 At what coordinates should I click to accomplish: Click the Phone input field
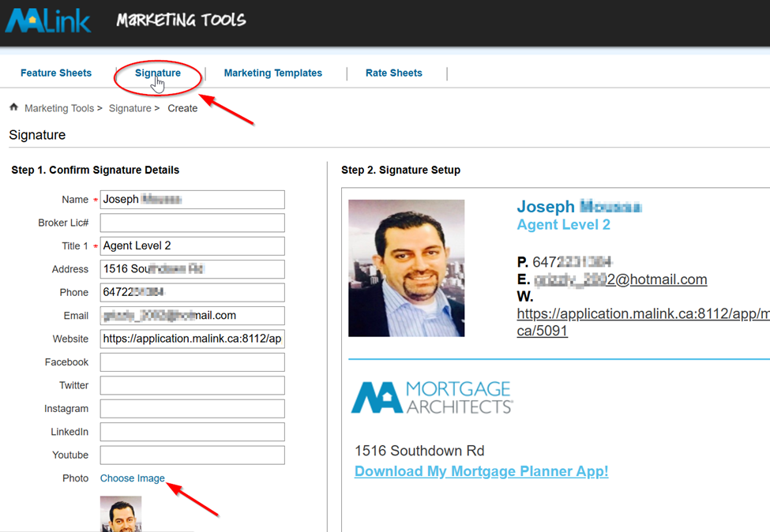click(193, 293)
